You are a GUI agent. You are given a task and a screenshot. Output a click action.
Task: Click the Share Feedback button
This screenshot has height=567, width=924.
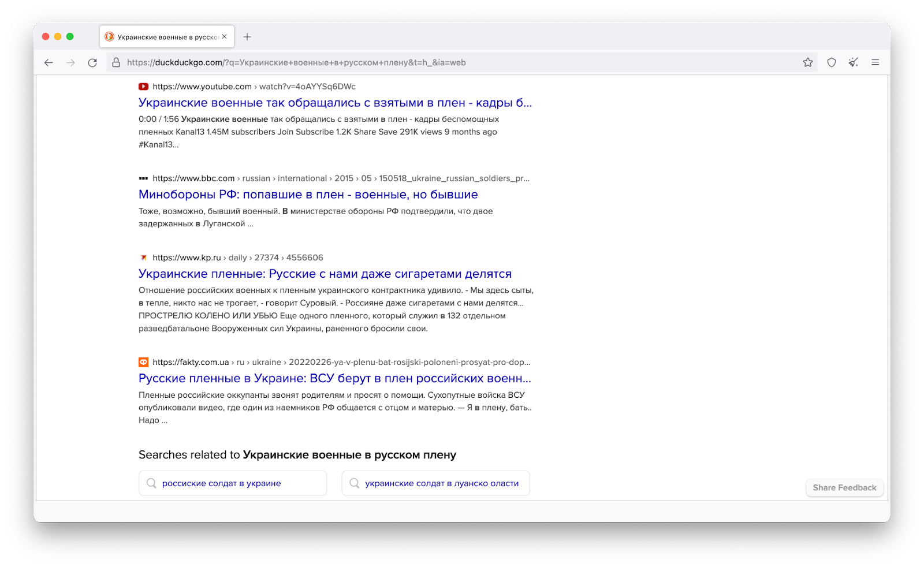[844, 487]
